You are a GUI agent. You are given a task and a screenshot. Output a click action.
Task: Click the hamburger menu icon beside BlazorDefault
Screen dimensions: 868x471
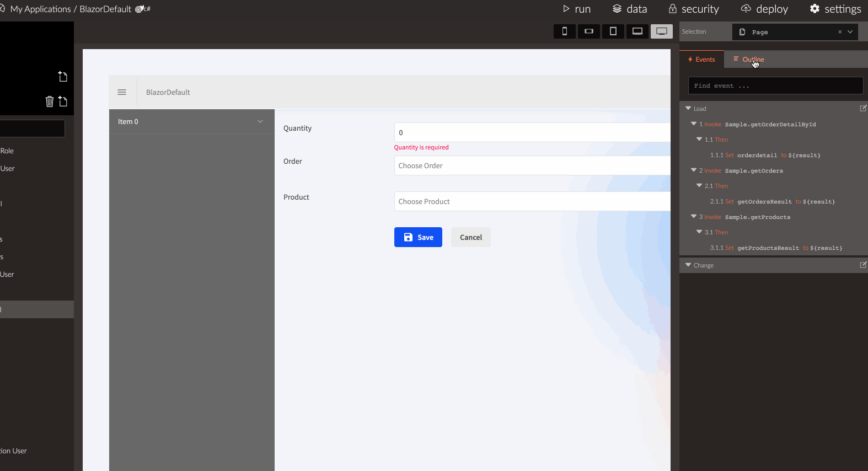pos(122,92)
